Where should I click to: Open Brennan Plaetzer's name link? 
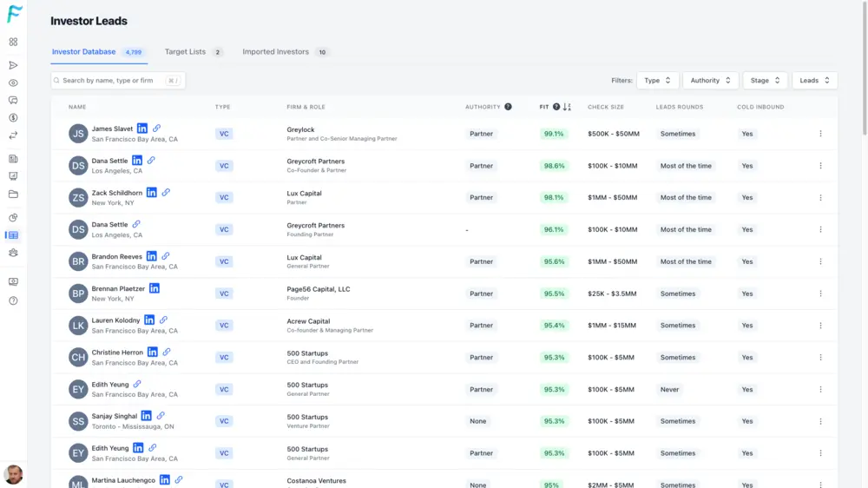(x=118, y=288)
